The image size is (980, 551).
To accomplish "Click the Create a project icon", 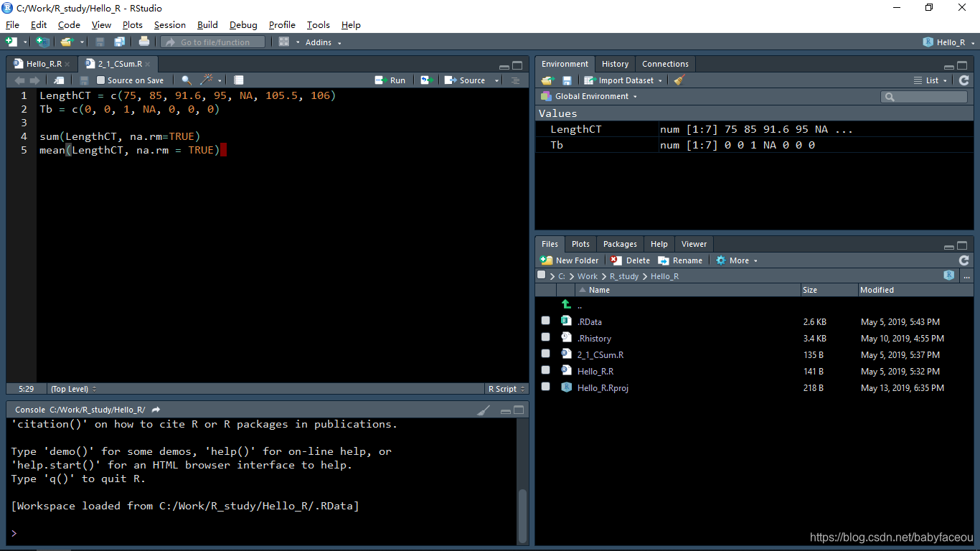I will pos(42,42).
